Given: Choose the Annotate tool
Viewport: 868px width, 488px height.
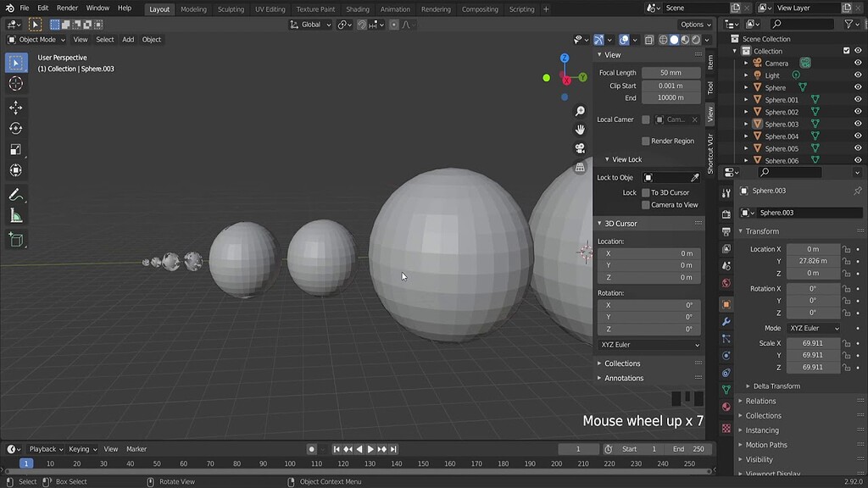Looking at the screenshot, I should point(14,195).
